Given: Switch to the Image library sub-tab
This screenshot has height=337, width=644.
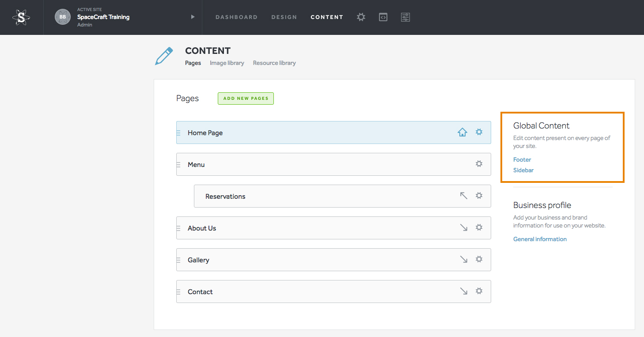Looking at the screenshot, I should pyautogui.click(x=227, y=63).
